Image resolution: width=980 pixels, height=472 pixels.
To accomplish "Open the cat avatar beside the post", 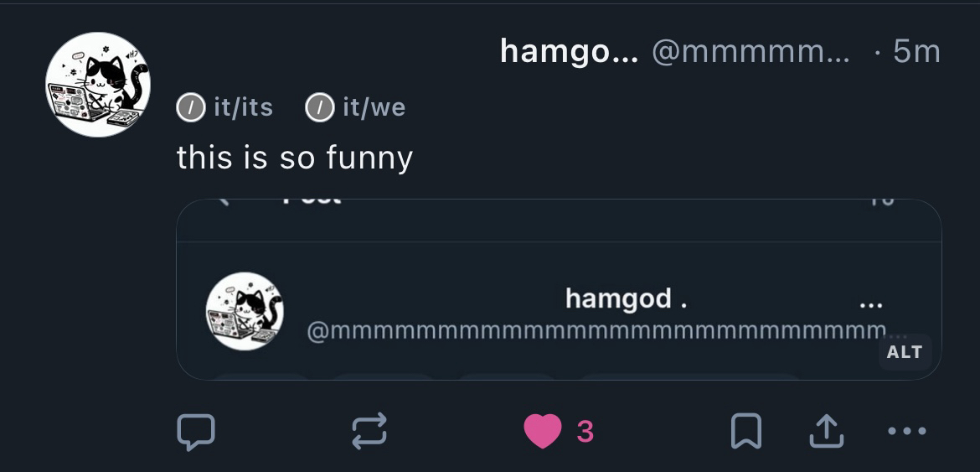I will click(97, 85).
